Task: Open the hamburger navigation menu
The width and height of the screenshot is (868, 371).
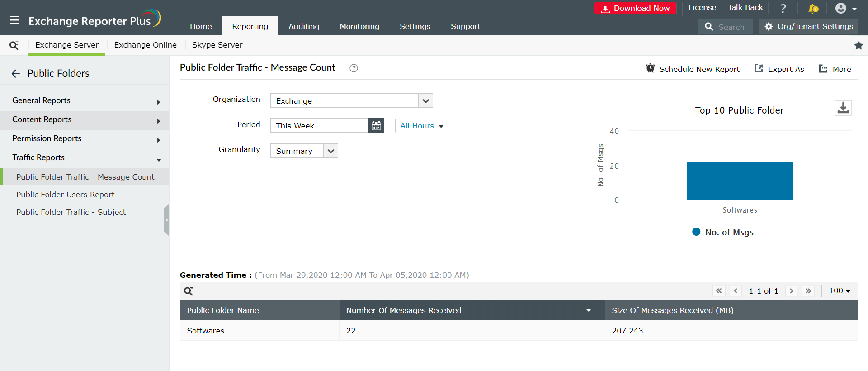Action: click(x=14, y=20)
